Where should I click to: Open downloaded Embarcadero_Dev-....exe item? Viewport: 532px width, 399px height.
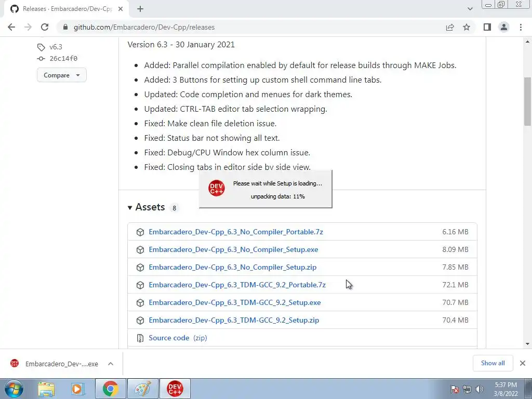pos(54,364)
